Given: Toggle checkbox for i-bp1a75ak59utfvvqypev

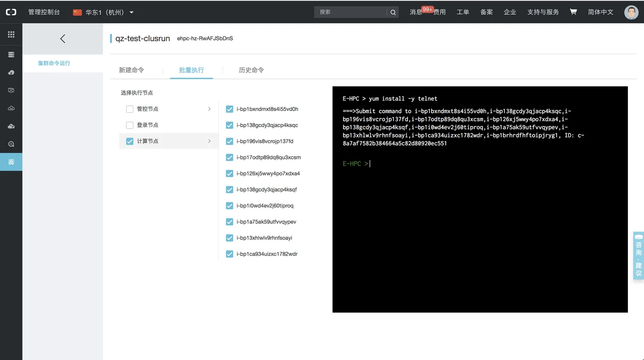Looking at the screenshot, I should coord(230,222).
